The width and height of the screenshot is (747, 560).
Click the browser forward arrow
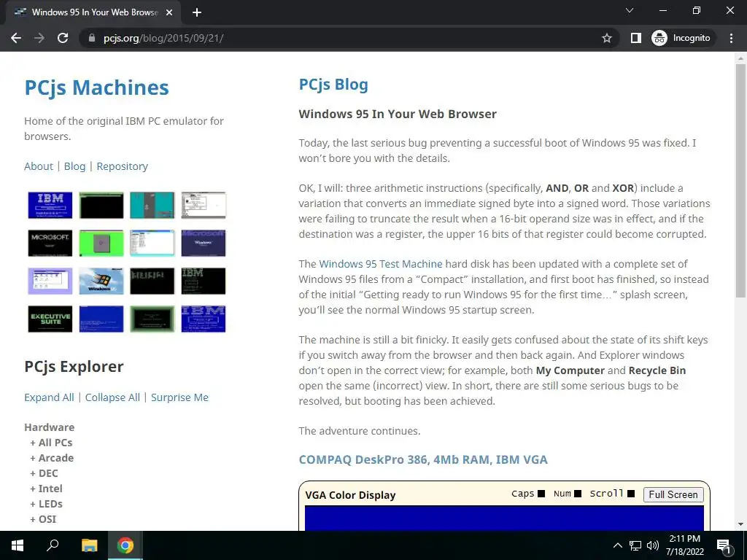pos(39,38)
